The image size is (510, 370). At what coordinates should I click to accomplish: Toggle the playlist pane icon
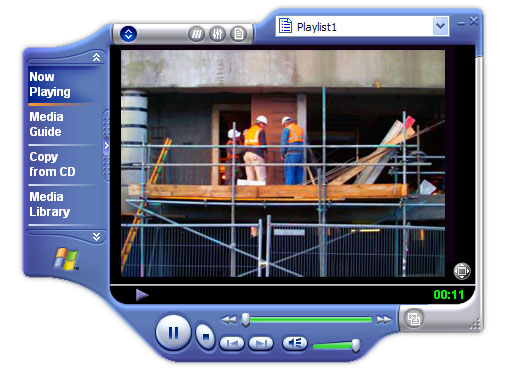point(239,34)
